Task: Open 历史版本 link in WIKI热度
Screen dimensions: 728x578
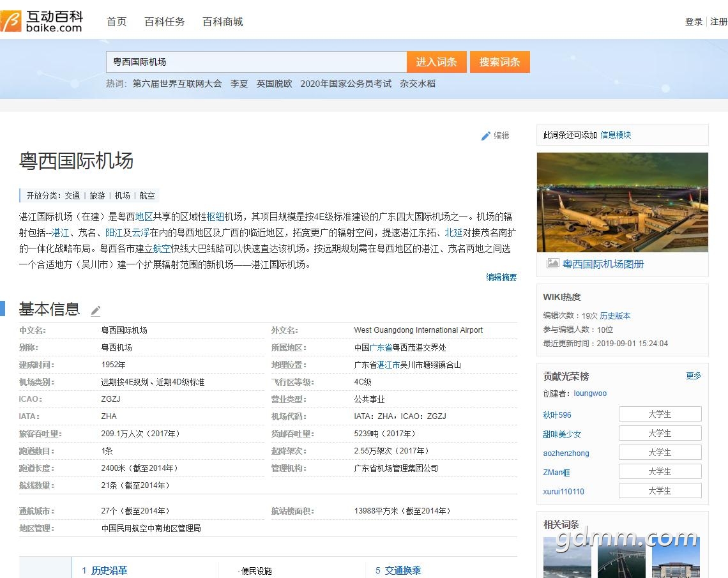Action: point(615,316)
